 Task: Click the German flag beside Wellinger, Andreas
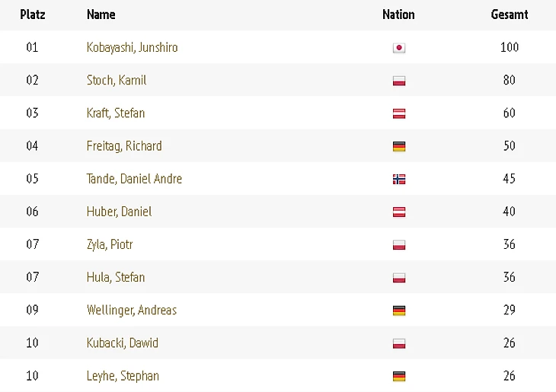pyautogui.click(x=399, y=311)
